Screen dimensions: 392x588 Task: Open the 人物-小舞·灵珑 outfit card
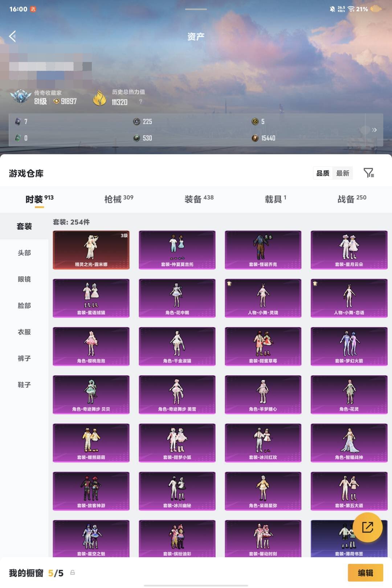pyautogui.click(x=263, y=298)
